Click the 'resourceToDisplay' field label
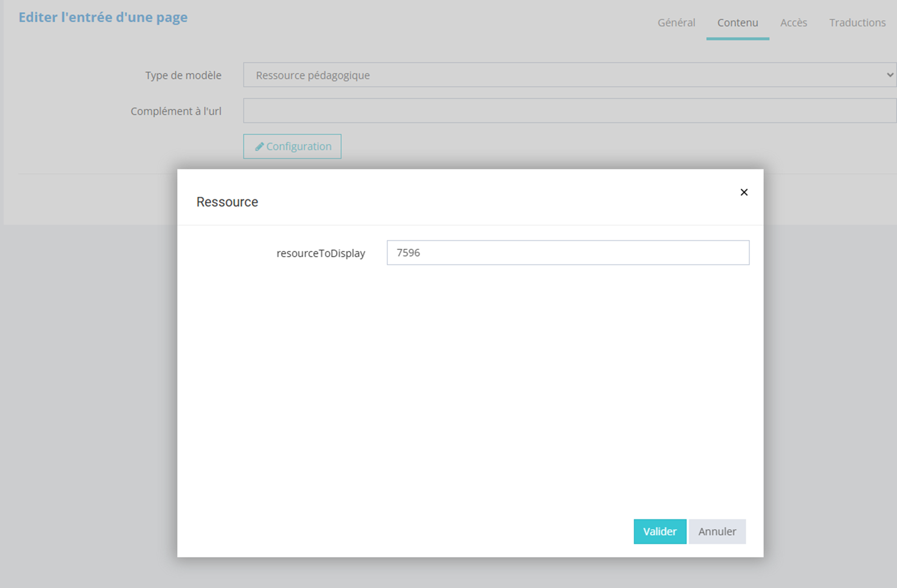 pyautogui.click(x=321, y=253)
